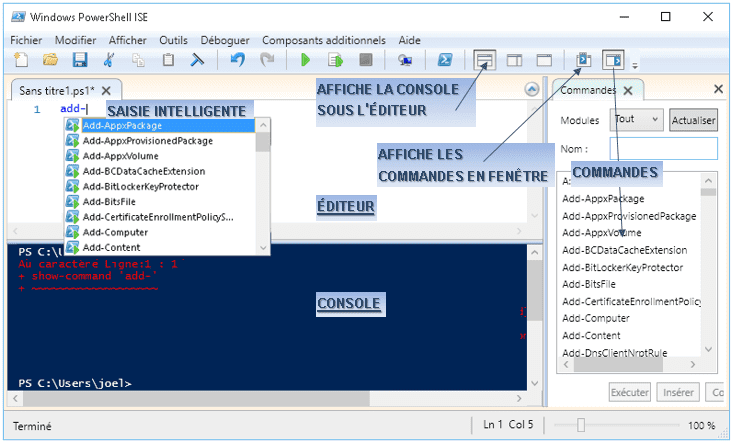Viewport: 732px width, 441px height.
Task: Select Add-Computer in Commandes panel list
Action: point(596,318)
